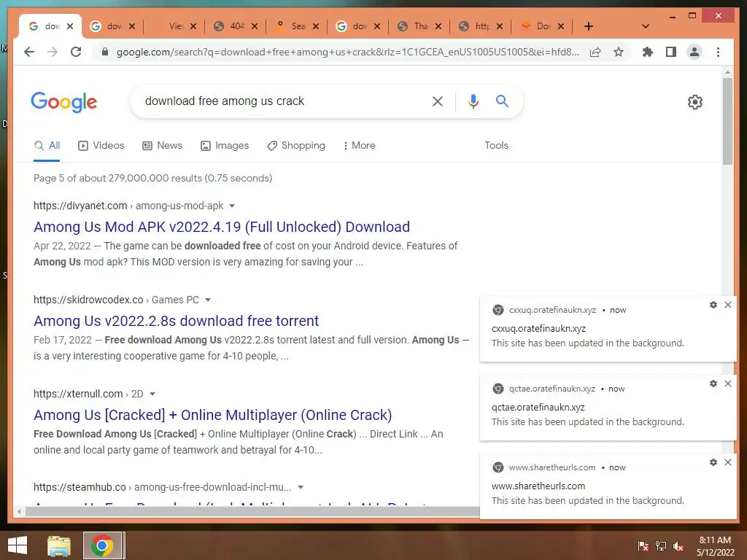Open a new tab with the plus button
The height and width of the screenshot is (560, 747).
[589, 26]
